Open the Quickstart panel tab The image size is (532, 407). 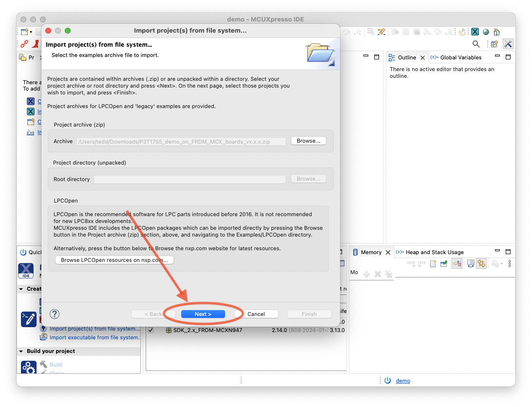tap(31, 252)
